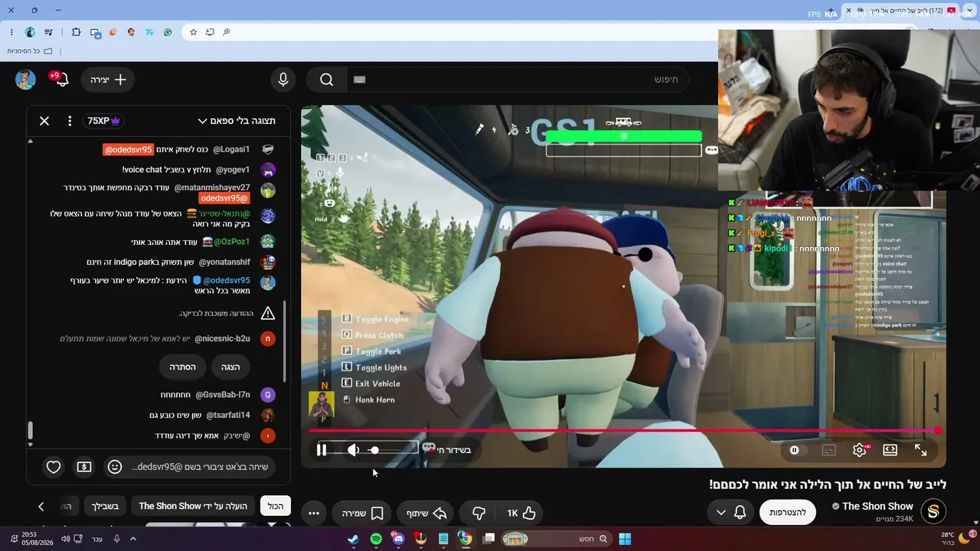This screenshot has width=980, height=551.
Task: Enter fullscreen video mode
Action: point(921,450)
